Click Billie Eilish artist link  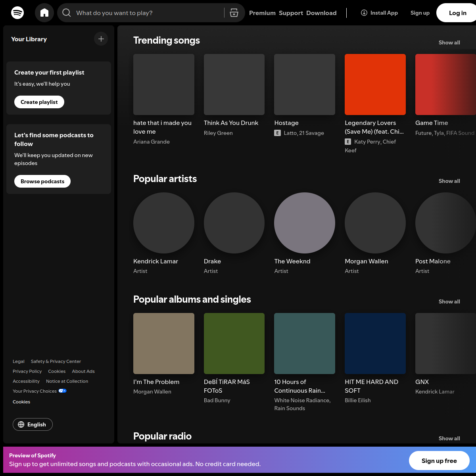[x=358, y=400]
